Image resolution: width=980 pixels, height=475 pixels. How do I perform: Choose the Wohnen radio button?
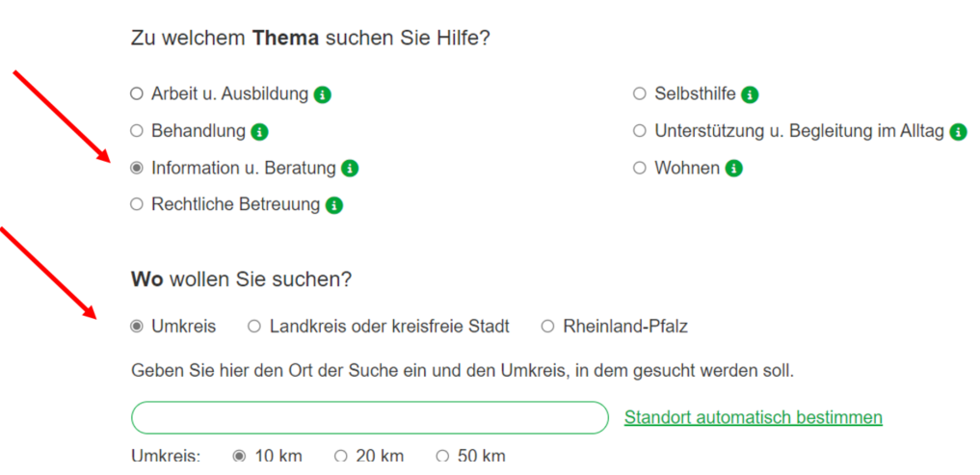(x=639, y=168)
